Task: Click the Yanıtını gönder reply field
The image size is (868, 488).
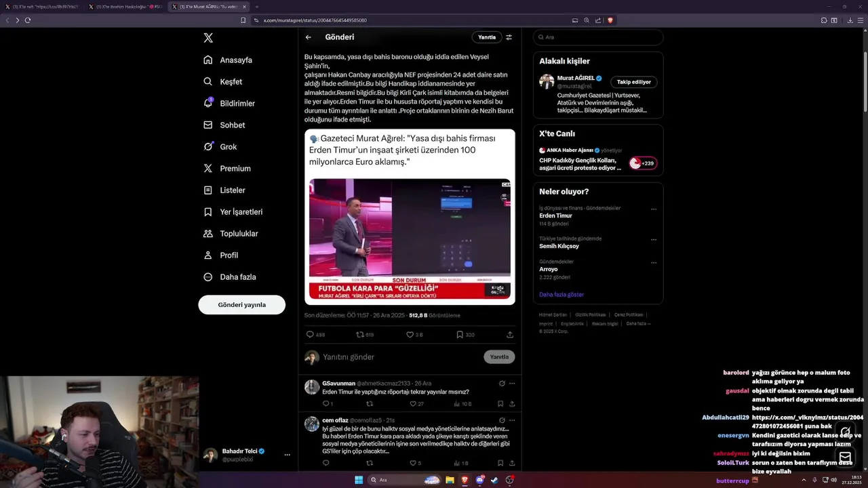Action: pos(400,357)
